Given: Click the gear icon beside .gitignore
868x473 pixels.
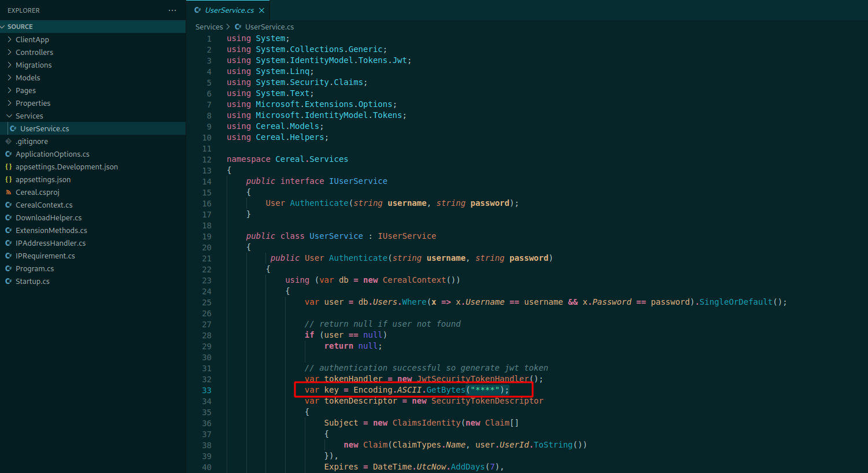Looking at the screenshot, I should [9, 141].
